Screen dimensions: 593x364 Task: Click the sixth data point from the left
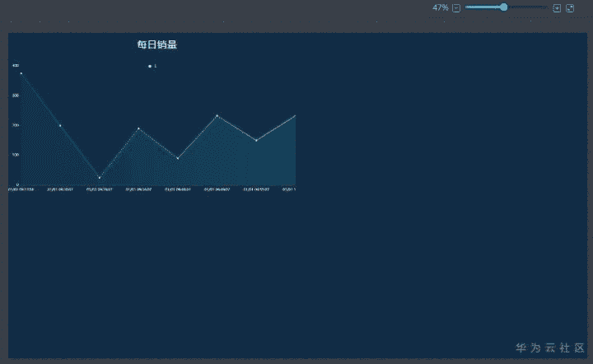click(x=217, y=116)
